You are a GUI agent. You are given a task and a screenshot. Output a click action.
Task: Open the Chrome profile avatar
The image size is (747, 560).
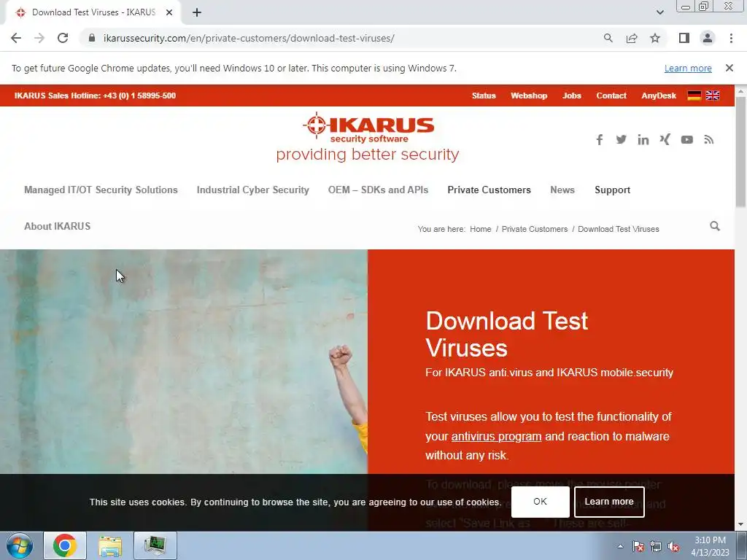pyautogui.click(x=708, y=38)
